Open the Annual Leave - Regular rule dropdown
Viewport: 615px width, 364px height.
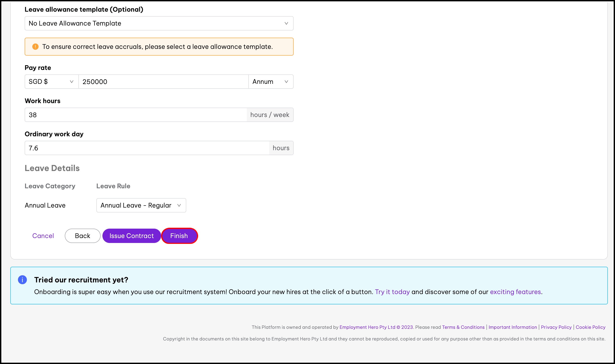141,205
